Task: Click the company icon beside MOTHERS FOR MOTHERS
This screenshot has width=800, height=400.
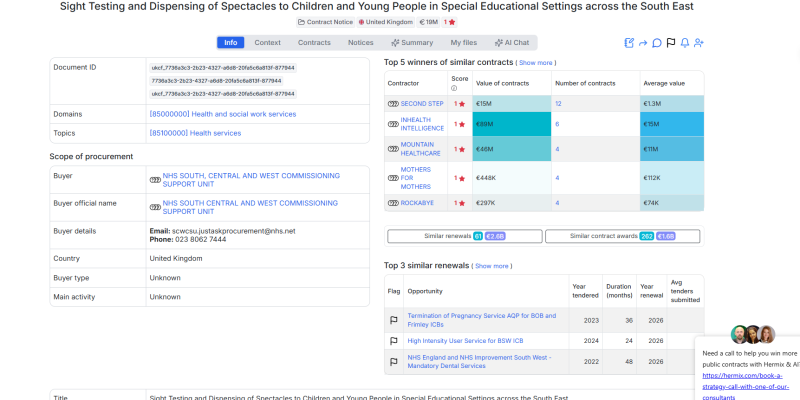Action: pyautogui.click(x=393, y=178)
